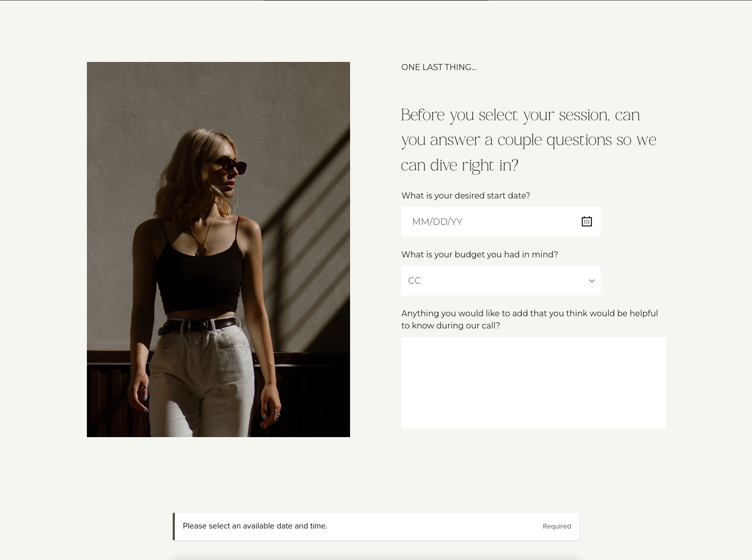
Task: Click the 'to know during our call?' label line
Action: [450, 325]
